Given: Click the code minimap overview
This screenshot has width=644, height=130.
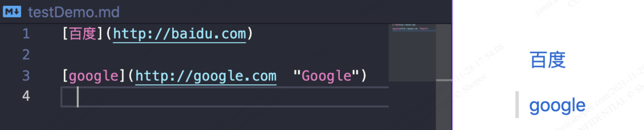Looking at the screenshot, I should click(412, 53).
